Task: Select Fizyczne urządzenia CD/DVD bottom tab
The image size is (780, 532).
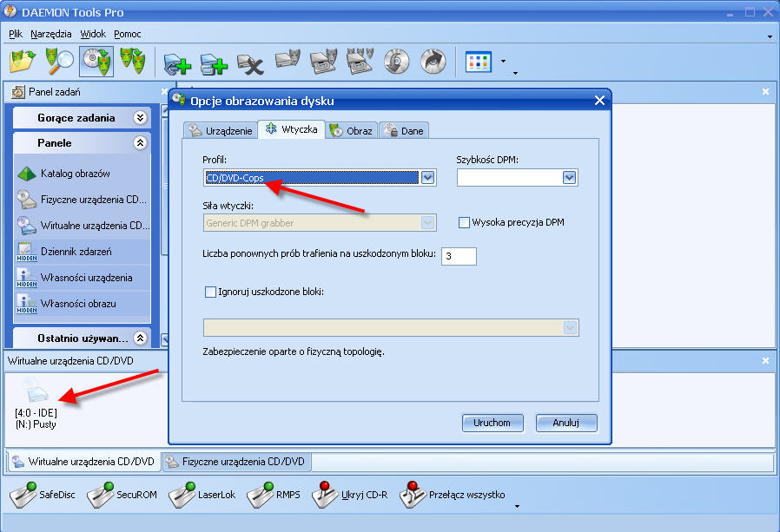Action: (x=237, y=462)
